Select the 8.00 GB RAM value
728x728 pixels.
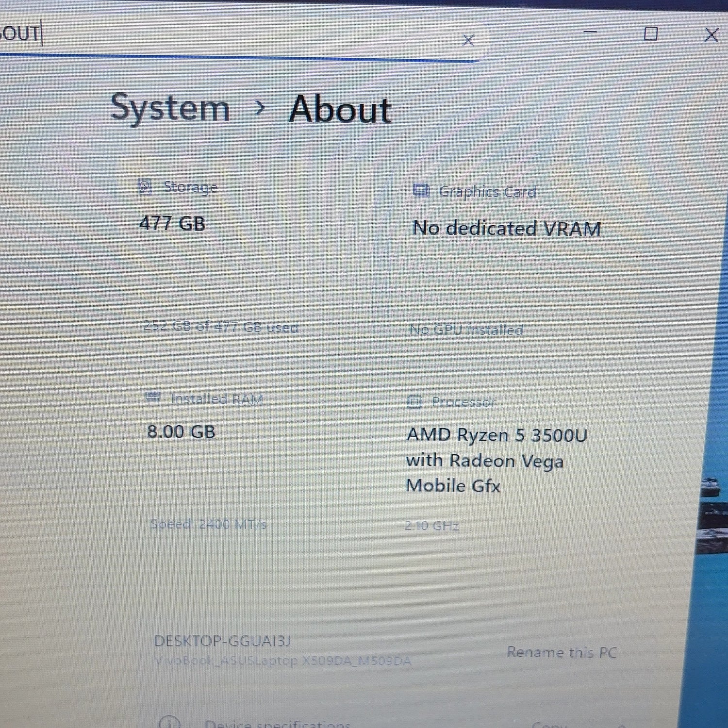pos(181,432)
